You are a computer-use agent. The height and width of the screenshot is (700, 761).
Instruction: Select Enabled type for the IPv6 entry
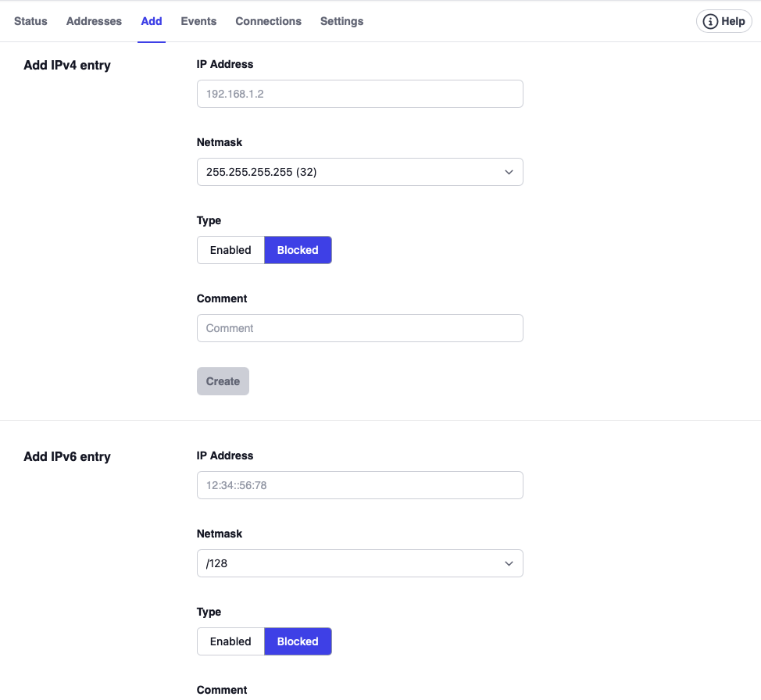[x=230, y=641]
